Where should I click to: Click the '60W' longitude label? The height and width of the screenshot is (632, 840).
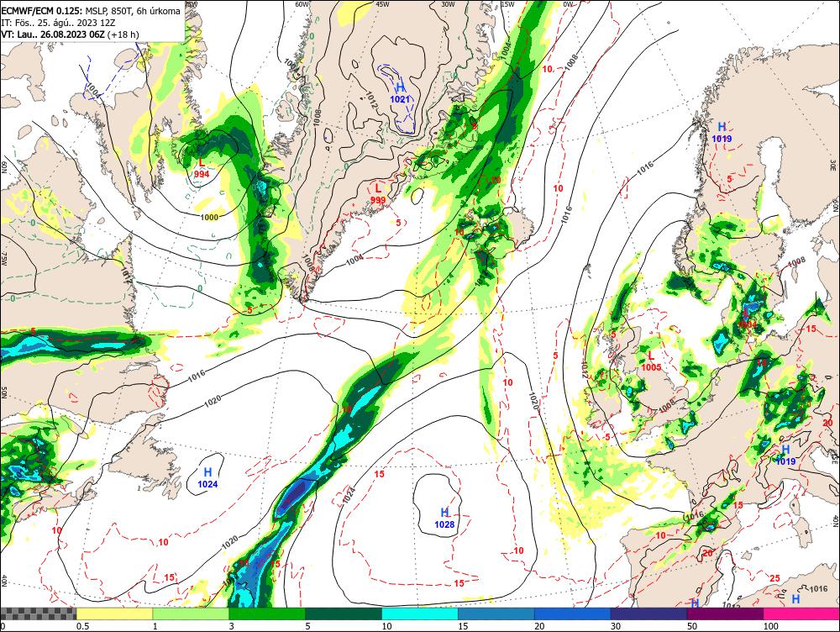[302, 4]
